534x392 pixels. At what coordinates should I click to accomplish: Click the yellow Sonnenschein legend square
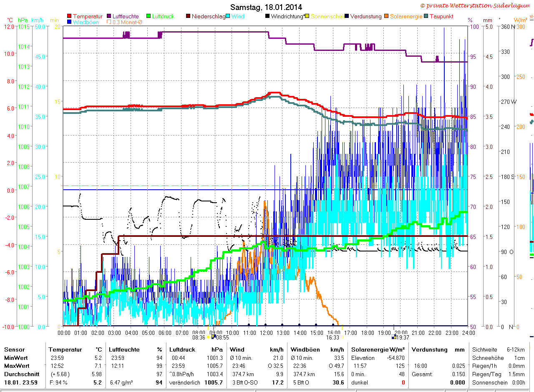pyautogui.click(x=307, y=16)
